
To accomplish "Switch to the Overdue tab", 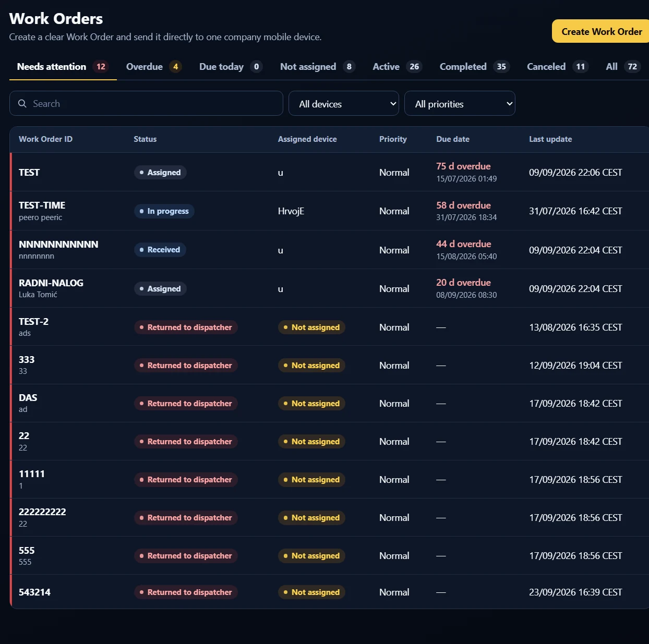I will pos(153,67).
